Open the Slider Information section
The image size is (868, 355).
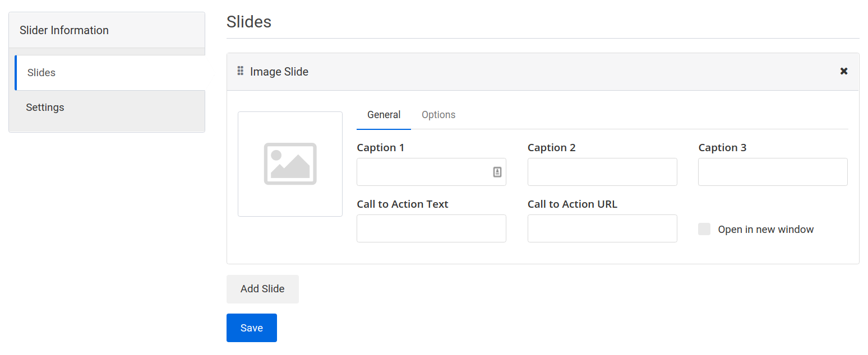pyautogui.click(x=64, y=30)
